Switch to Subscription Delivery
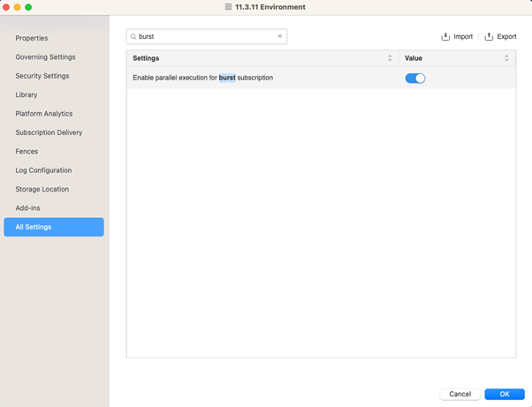 pyautogui.click(x=49, y=132)
